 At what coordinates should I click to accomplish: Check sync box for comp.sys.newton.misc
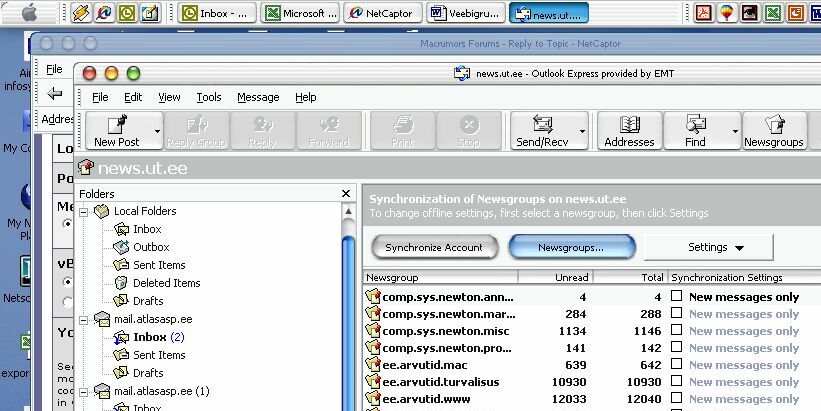676,330
